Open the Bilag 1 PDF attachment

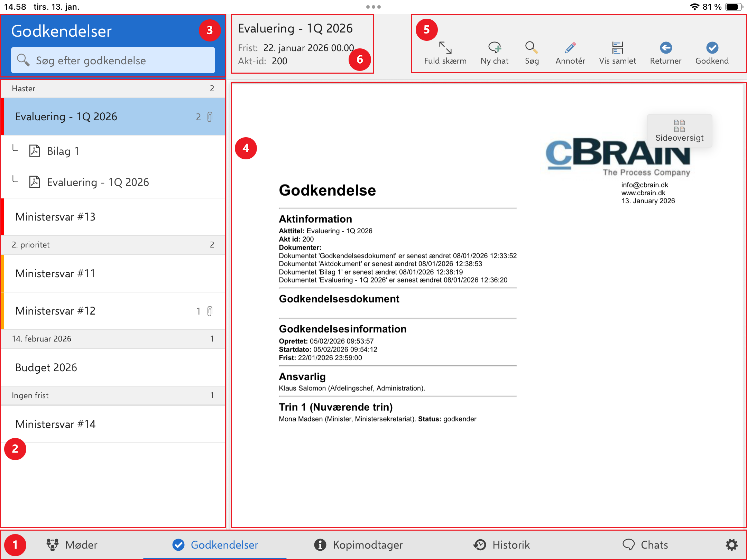click(113, 151)
